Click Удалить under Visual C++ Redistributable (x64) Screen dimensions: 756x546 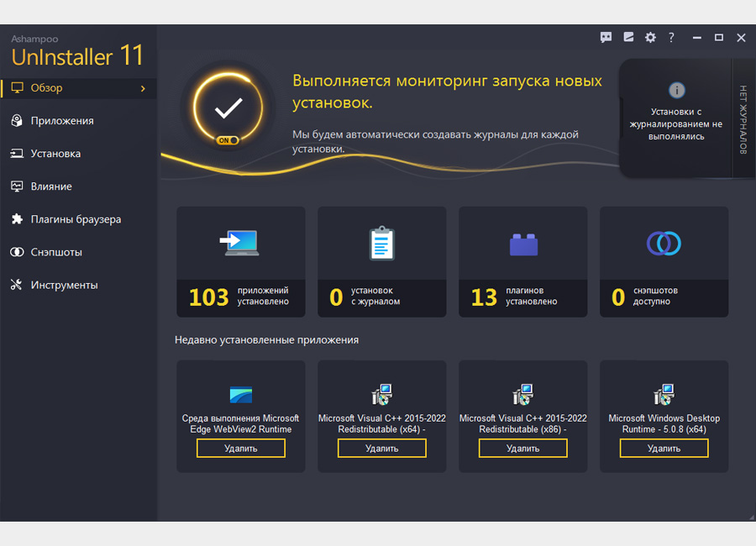382,448
